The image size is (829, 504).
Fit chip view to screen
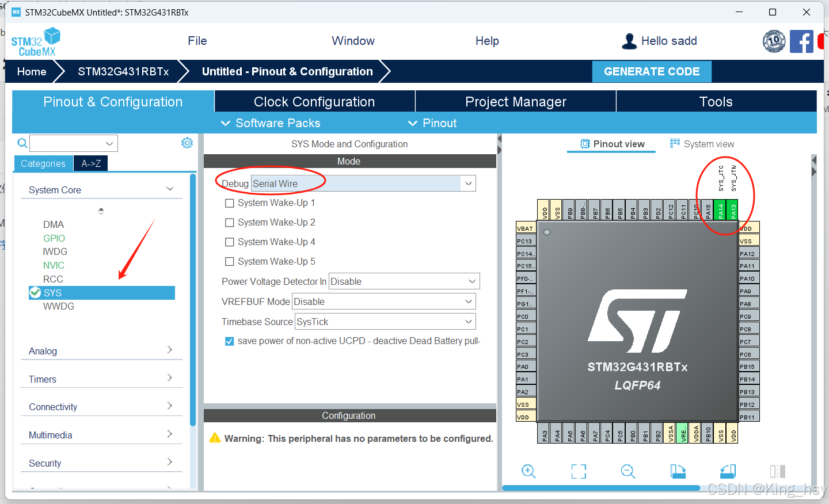point(579,472)
